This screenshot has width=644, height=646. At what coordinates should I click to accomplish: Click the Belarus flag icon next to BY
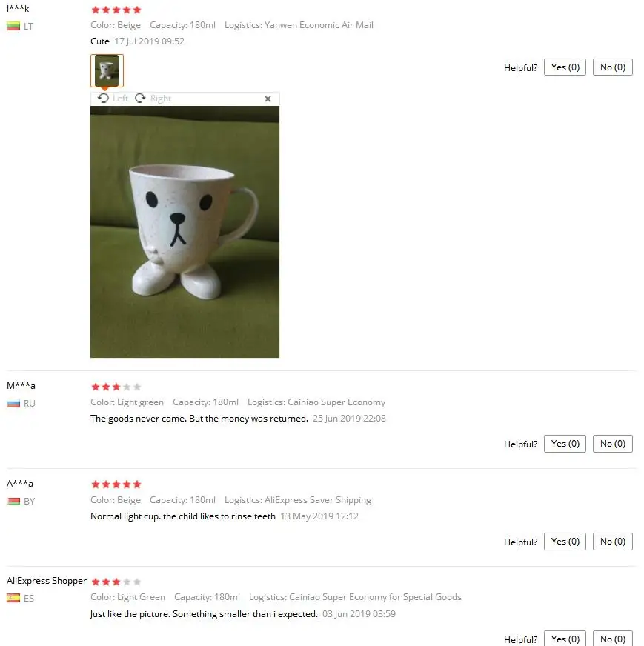13,501
